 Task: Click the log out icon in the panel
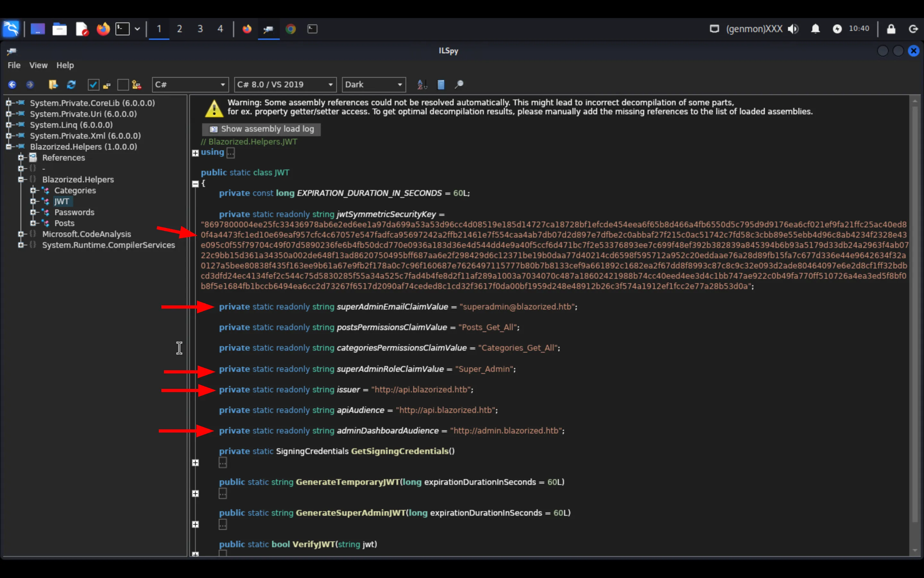913,29
